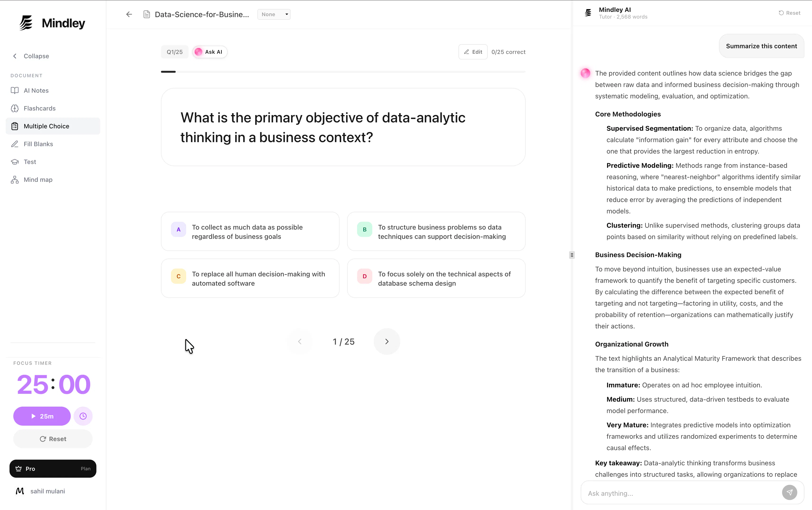This screenshot has height=510, width=812.
Task: Reset the Mindley AI chat
Action: point(789,13)
